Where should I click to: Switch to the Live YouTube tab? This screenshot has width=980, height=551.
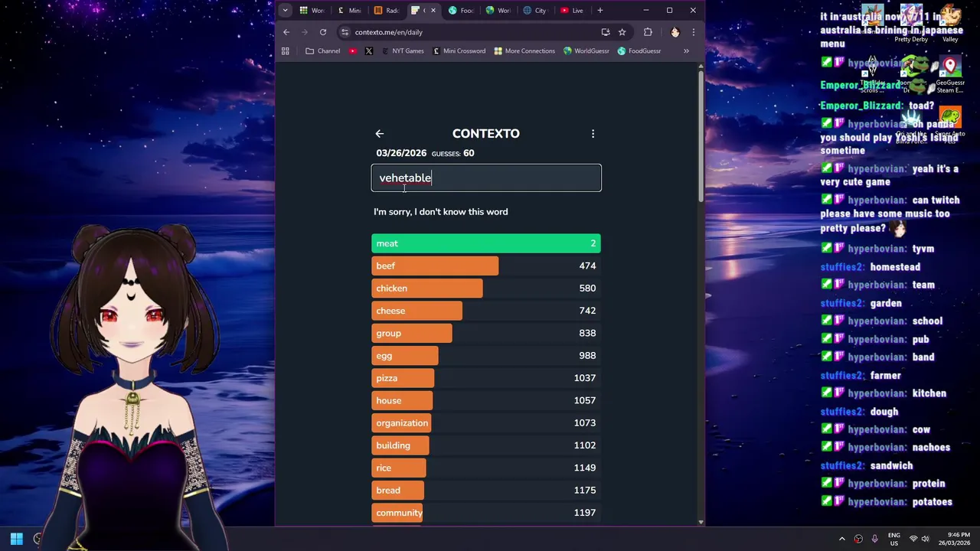(x=572, y=11)
